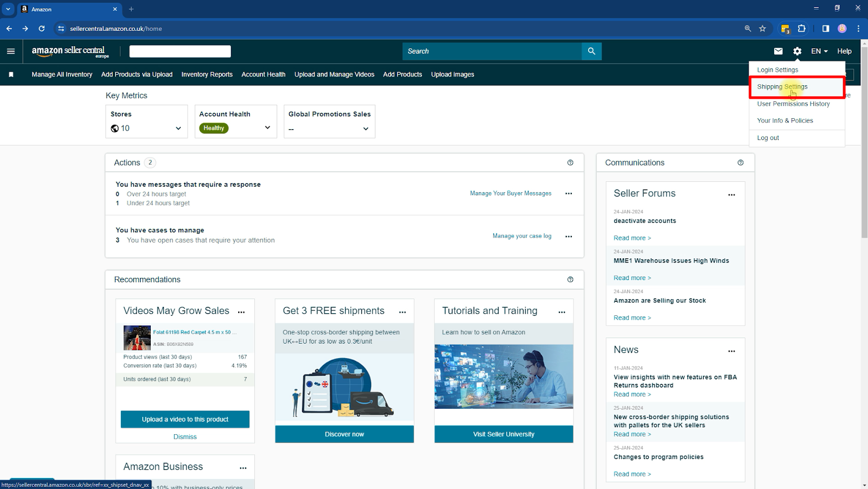Click the Discover now button
868x489 pixels.
pyautogui.click(x=344, y=434)
